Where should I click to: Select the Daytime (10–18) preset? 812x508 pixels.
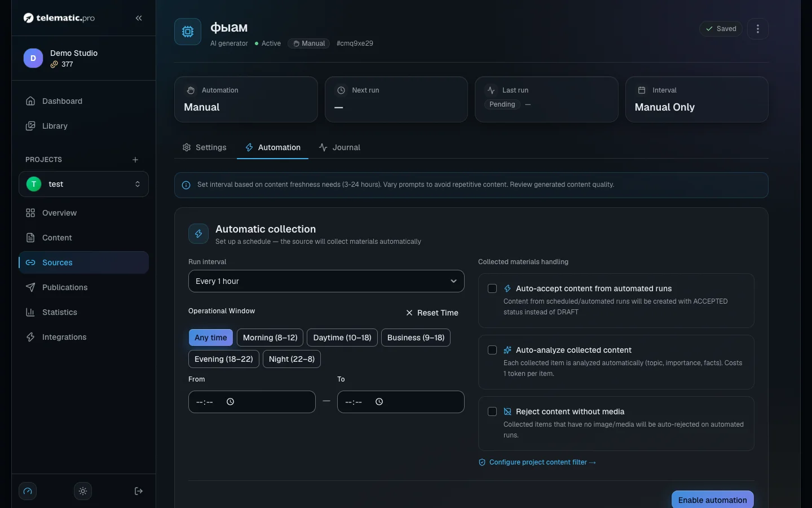[342, 338]
